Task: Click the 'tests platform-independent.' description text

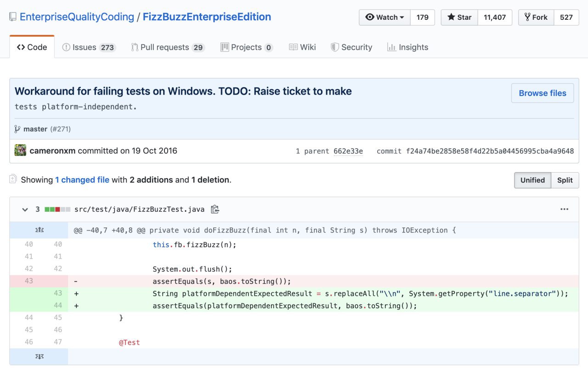Action: pos(76,107)
